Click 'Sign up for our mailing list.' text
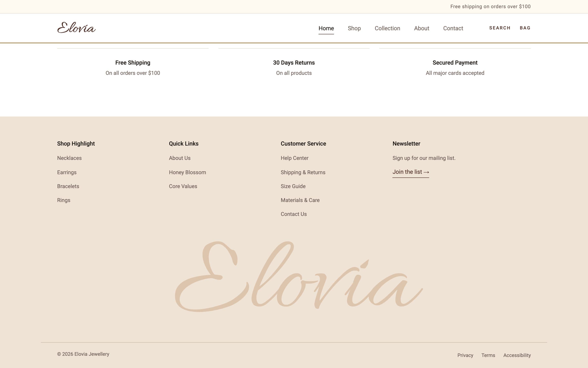 click(x=424, y=158)
